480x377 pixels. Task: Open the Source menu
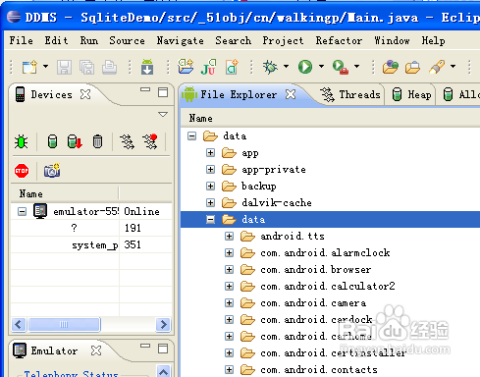click(127, 41)
